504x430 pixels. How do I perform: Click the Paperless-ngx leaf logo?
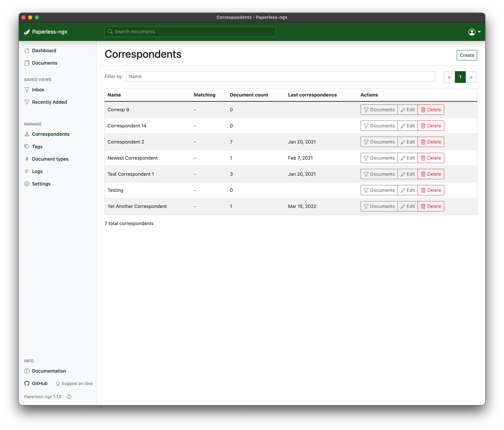27,32
